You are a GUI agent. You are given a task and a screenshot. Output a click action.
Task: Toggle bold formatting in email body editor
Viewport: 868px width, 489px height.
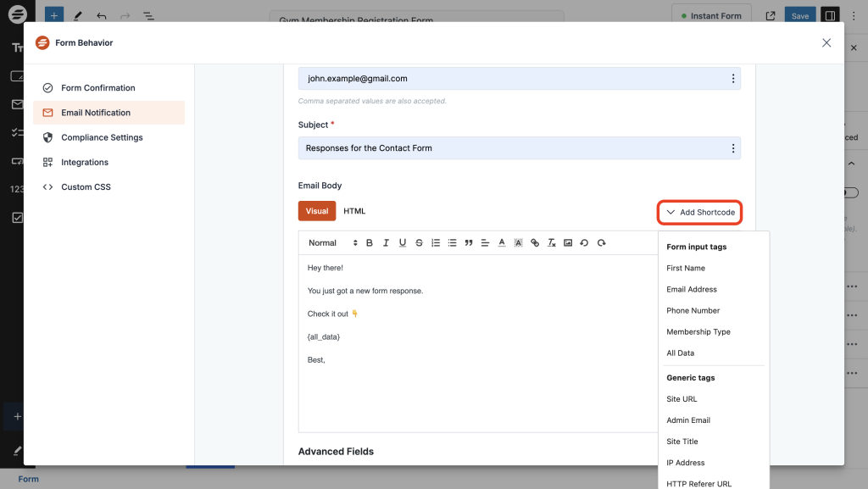(x=370, y=243)
